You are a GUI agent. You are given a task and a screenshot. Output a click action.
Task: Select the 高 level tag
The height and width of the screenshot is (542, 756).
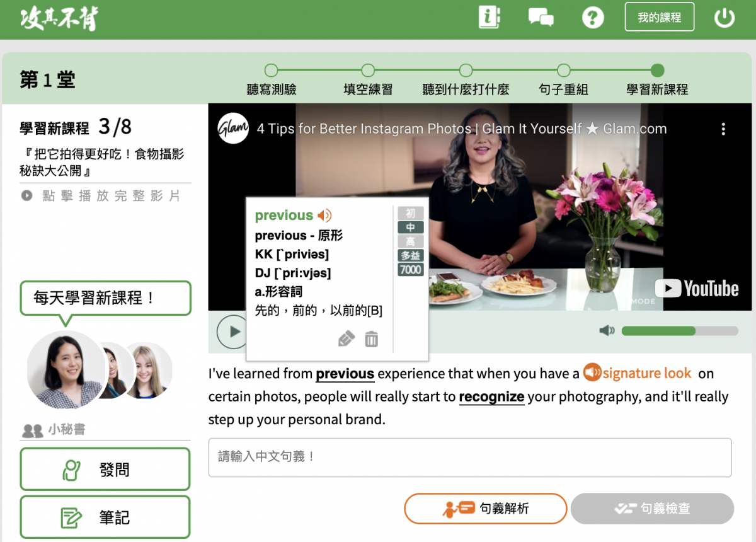point(410,241)
